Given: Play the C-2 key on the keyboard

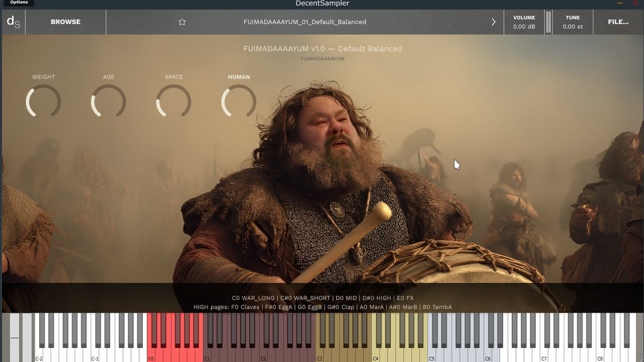Looking at the screenshot, I should 39,355.
